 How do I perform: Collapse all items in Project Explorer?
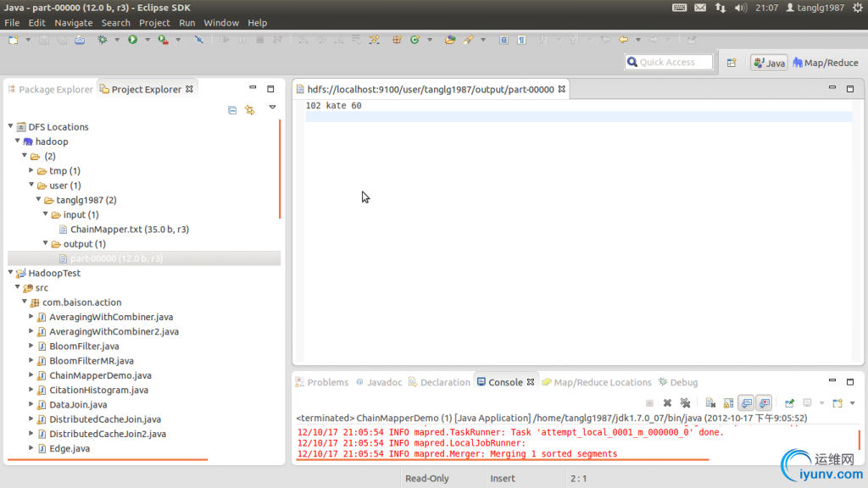pyautogui.click(x=232, y=109)
